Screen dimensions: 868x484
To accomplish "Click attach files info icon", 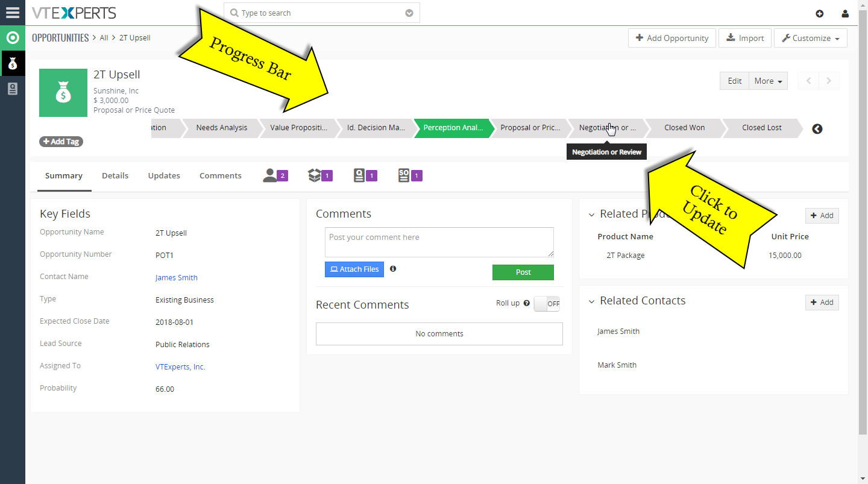I will click(393, 269).
